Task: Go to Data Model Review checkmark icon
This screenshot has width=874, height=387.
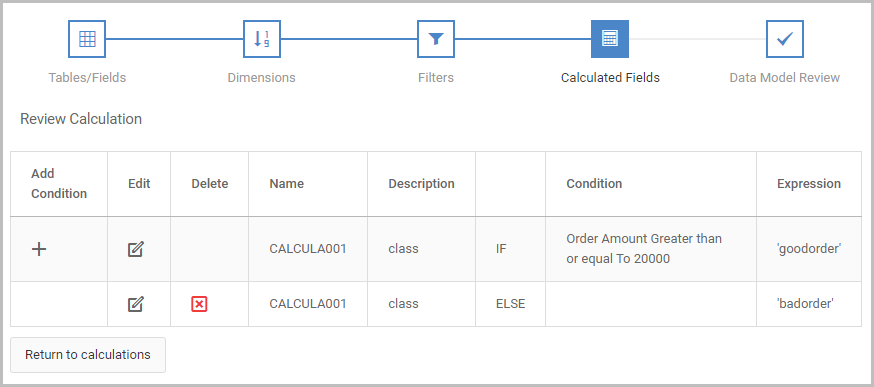Action: coord(784,39)
